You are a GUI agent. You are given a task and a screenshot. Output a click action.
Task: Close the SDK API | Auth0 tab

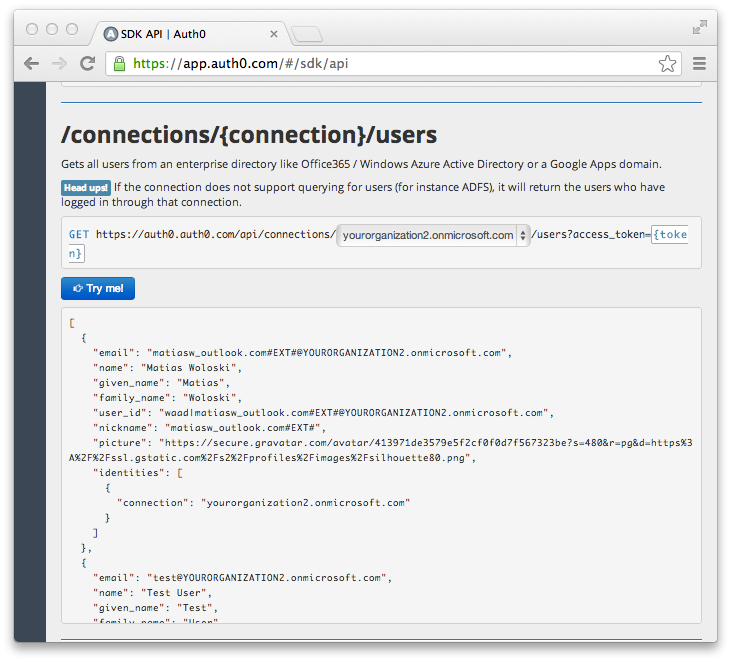click(274, 34)
